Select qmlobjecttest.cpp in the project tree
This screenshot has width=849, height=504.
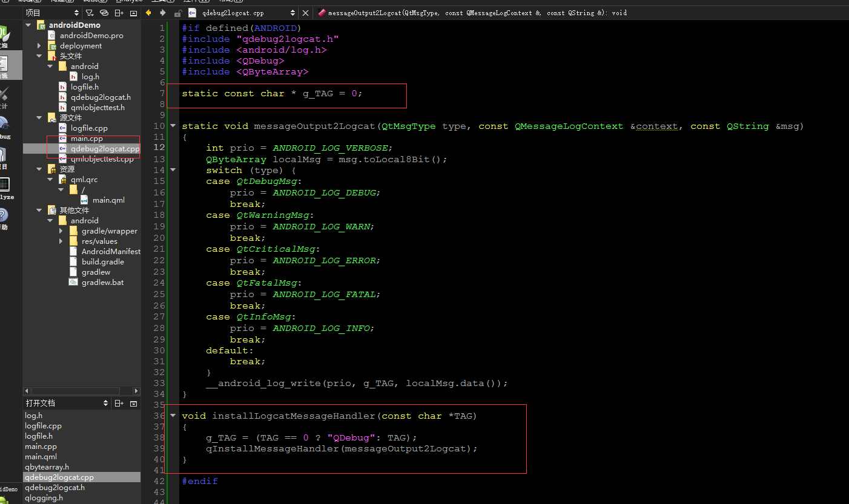pos(102,159)
